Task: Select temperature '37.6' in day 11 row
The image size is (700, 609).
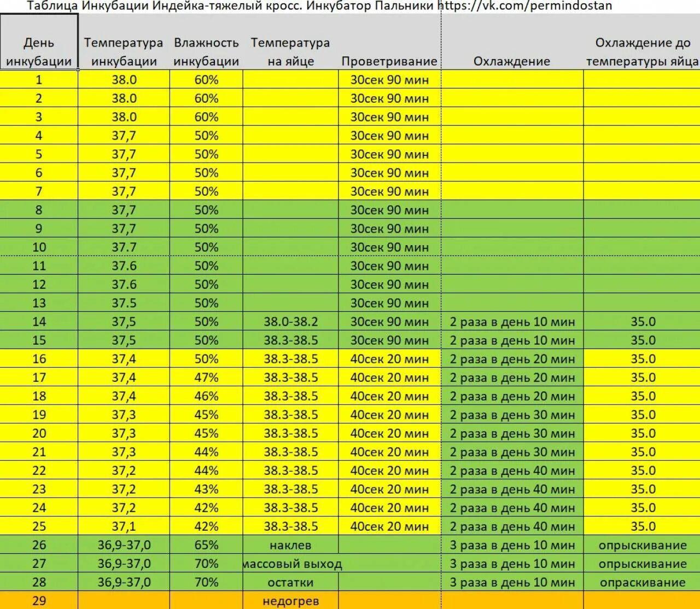Action: (x=124, y=266)
